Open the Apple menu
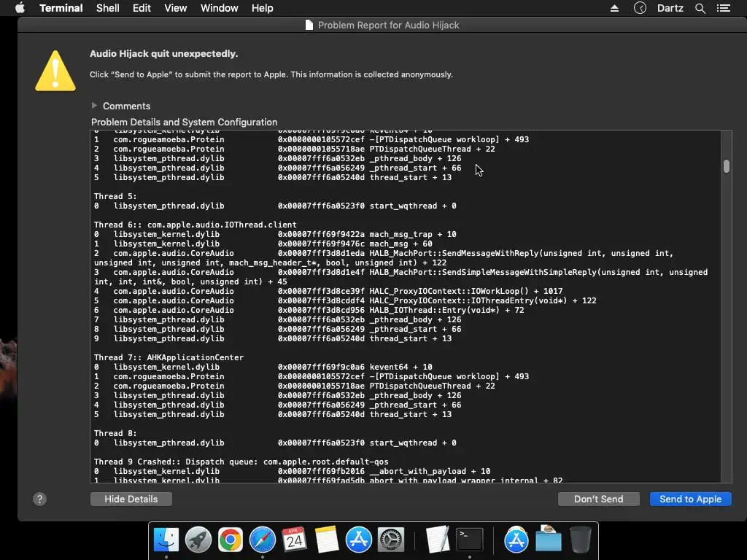The image size is (747, 560). pos(20,7)
